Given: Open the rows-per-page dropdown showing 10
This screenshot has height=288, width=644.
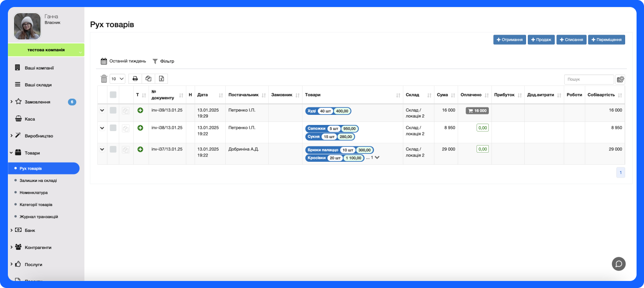Looking at the screenshot, I should point(117,79).
